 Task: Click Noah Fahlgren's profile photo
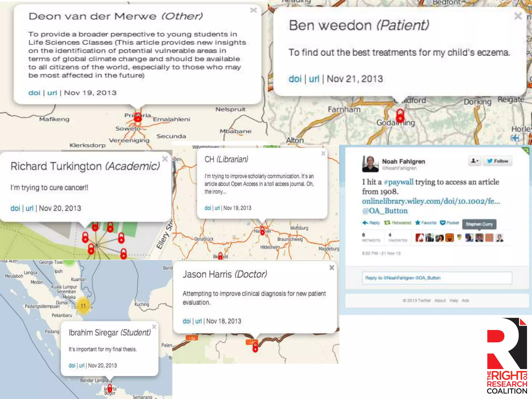[370, 164]
